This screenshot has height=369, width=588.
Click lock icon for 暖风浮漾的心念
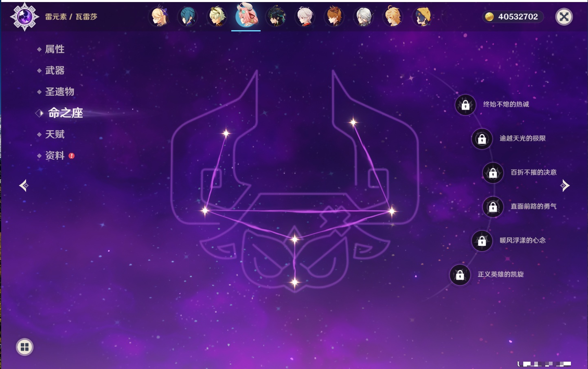pos(482,241)
